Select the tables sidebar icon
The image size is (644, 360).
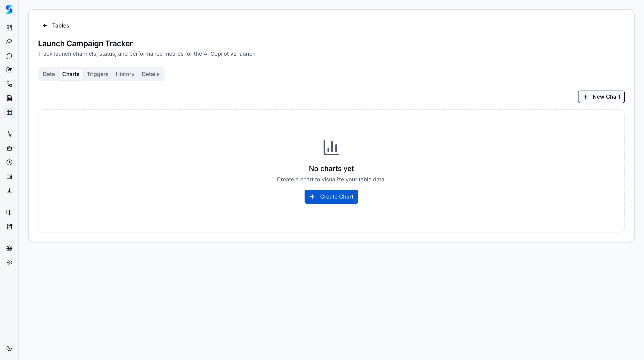[x=9, y=112]
